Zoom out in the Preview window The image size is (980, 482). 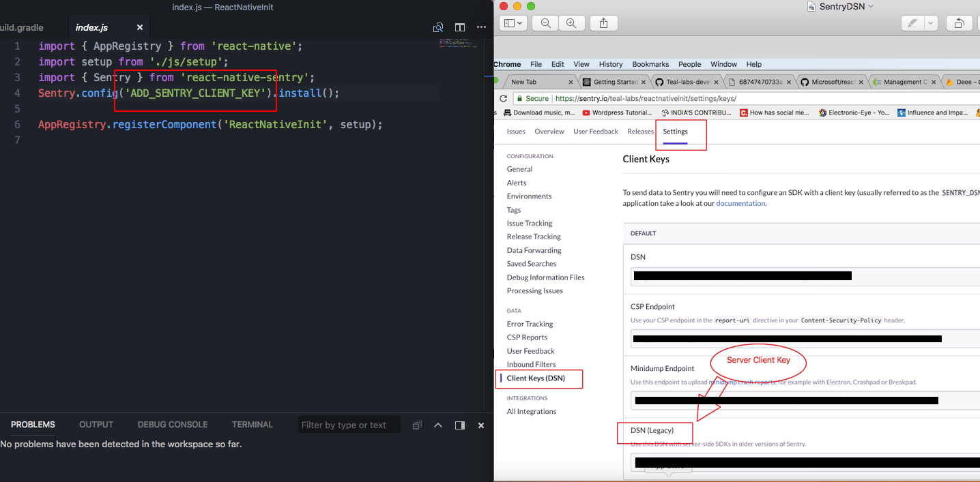[546, 23]
